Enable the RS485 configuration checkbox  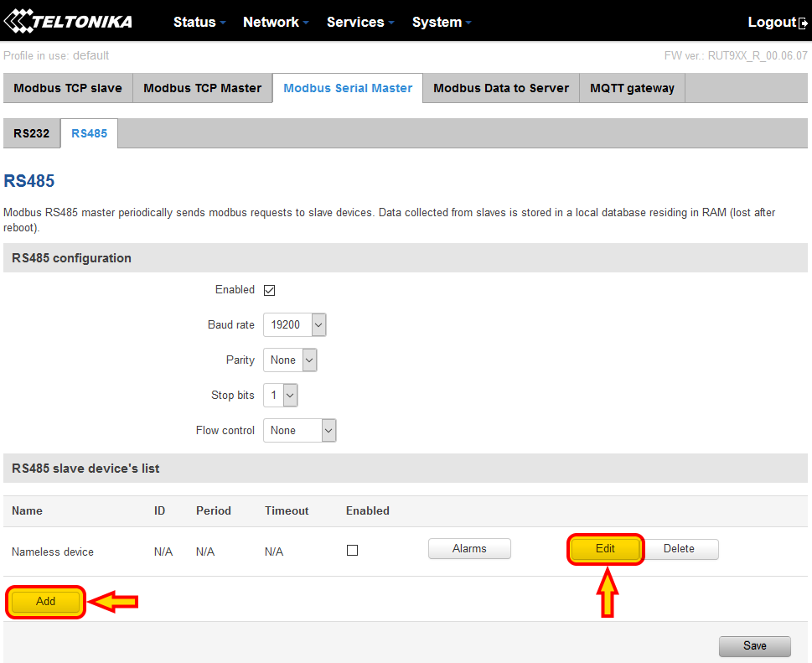pos(269,289)
